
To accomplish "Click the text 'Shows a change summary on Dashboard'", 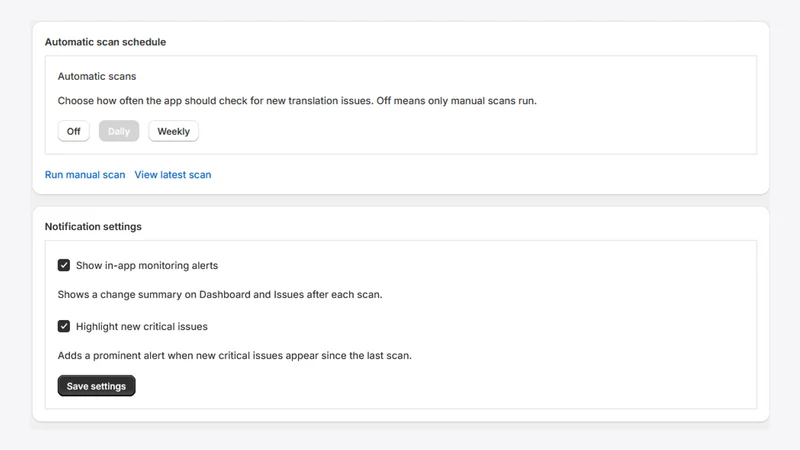I will [154, 294].
